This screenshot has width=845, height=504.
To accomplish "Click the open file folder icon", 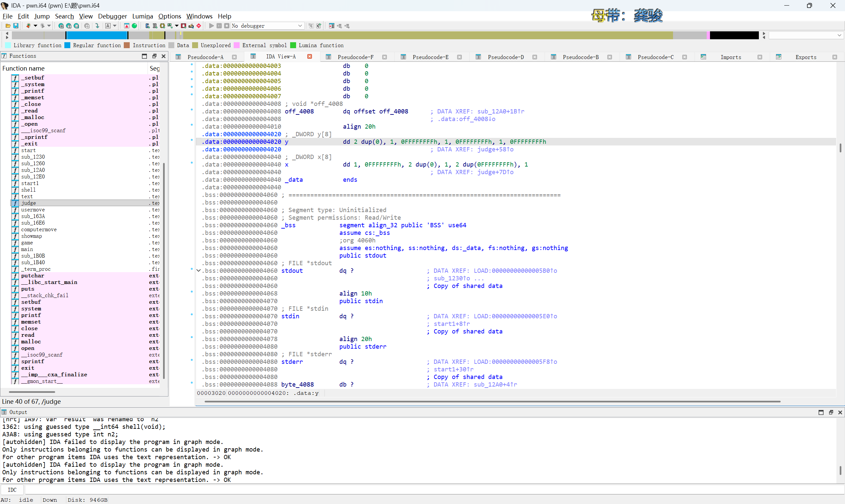I will point(8,26).
